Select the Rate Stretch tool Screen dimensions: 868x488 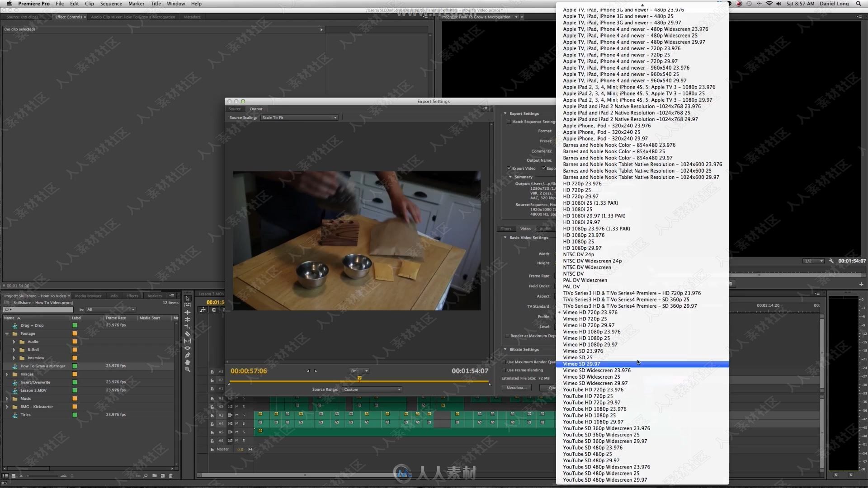click(x=188, y=327)
